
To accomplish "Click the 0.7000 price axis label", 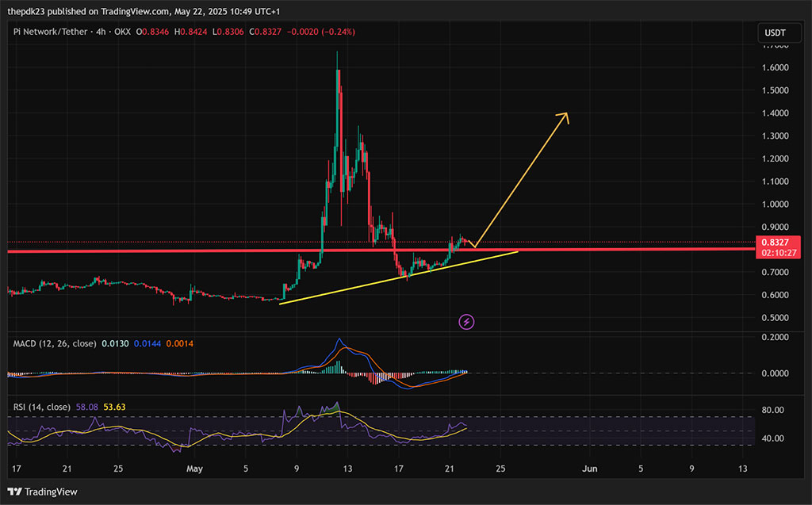I will pyautogui.click(x=776, y=272).
